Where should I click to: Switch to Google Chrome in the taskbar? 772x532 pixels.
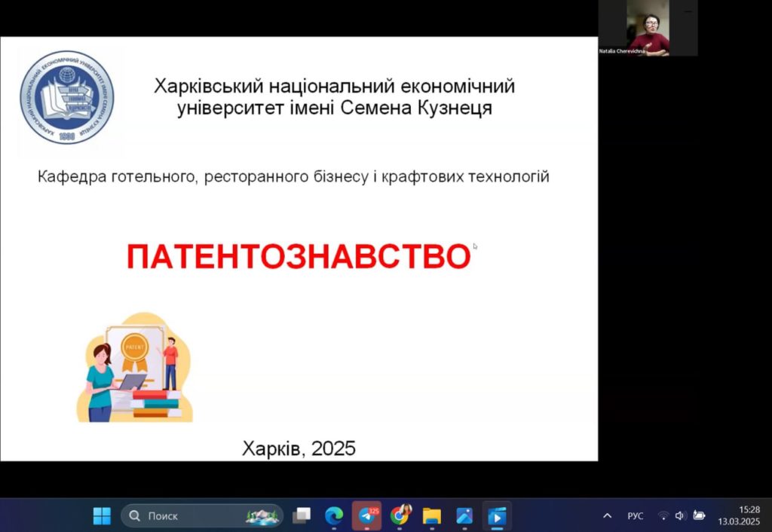[x=400, y=515]
